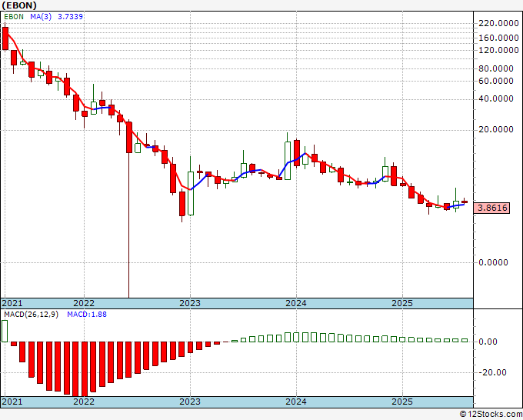Image resolution: width=523 pixels, height=420 pixels.
Task: Click the tall green MACD bar at 2021 start
Action: [5, 331]
